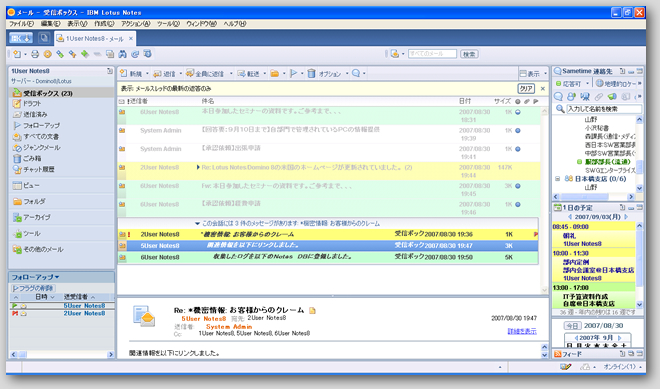Viewport: 660px width, 389px height.
Task: Click the orange circle icon in main toolbar
Action: tap(48, 54)
